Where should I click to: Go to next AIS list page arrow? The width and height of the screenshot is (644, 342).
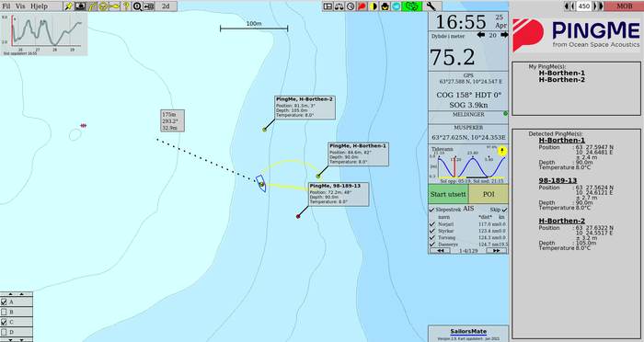click(496, 250)
